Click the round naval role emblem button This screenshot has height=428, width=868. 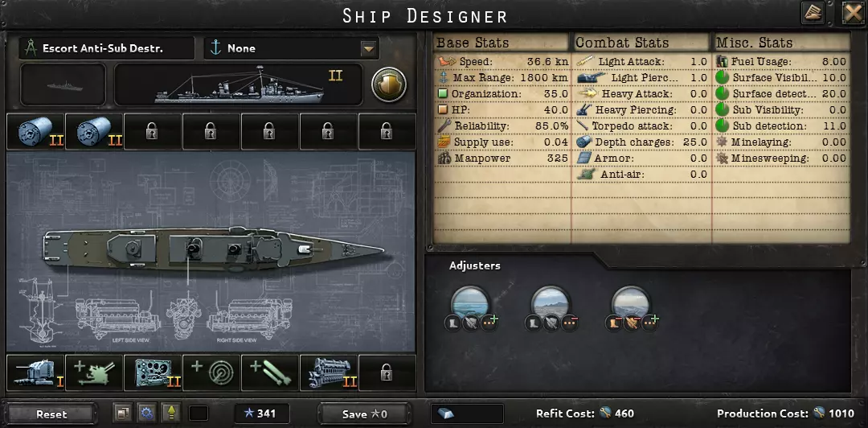click(x=389, y=84)
